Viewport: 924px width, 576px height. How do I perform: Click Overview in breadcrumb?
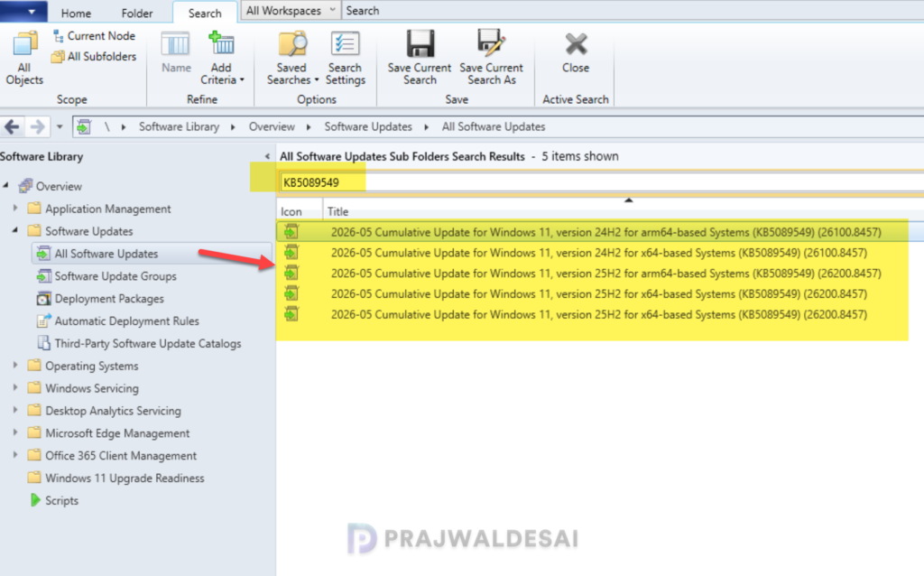272,126
